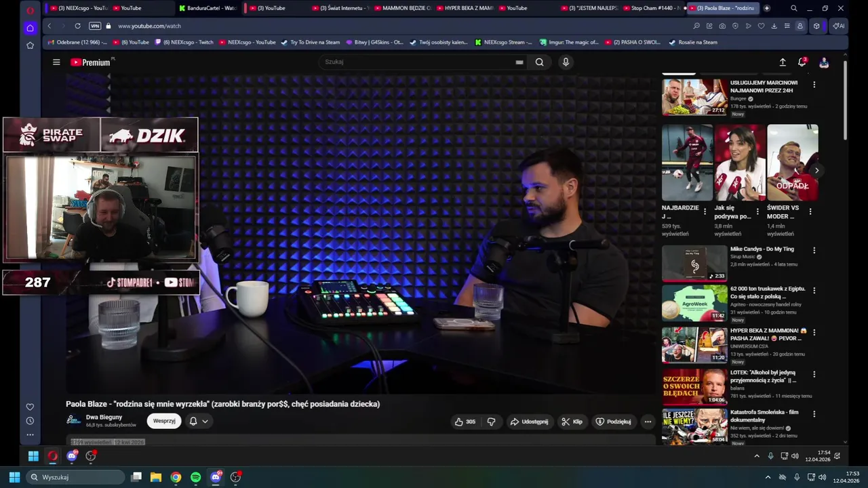
Task: Open the on-screen keyboard icon in search box
Action: (x=519, y=62)
